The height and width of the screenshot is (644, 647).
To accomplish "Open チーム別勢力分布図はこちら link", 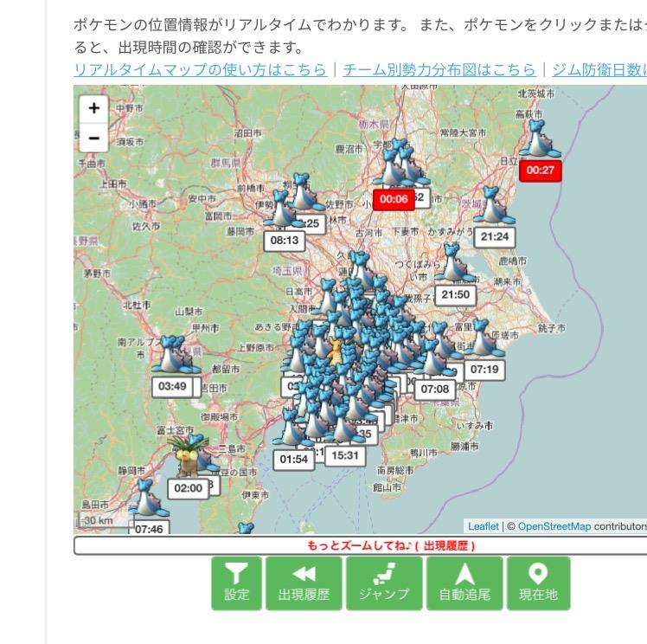I will (439, 69).
